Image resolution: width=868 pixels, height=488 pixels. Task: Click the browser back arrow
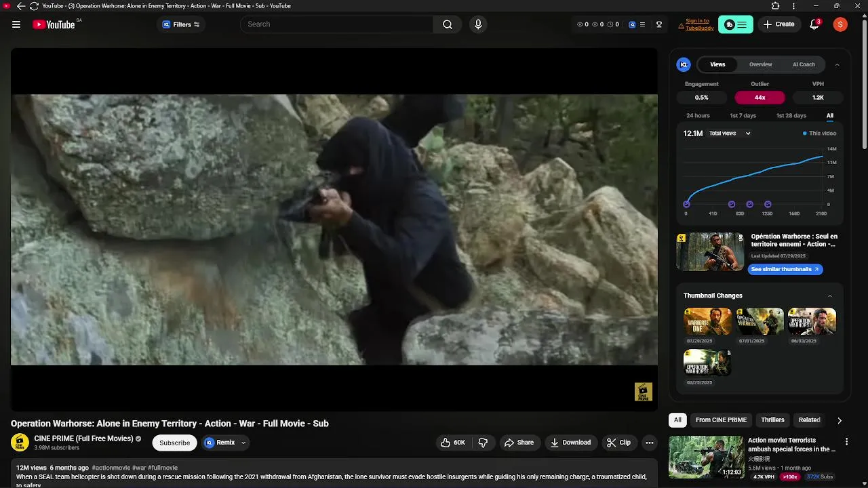pos(20,6)
